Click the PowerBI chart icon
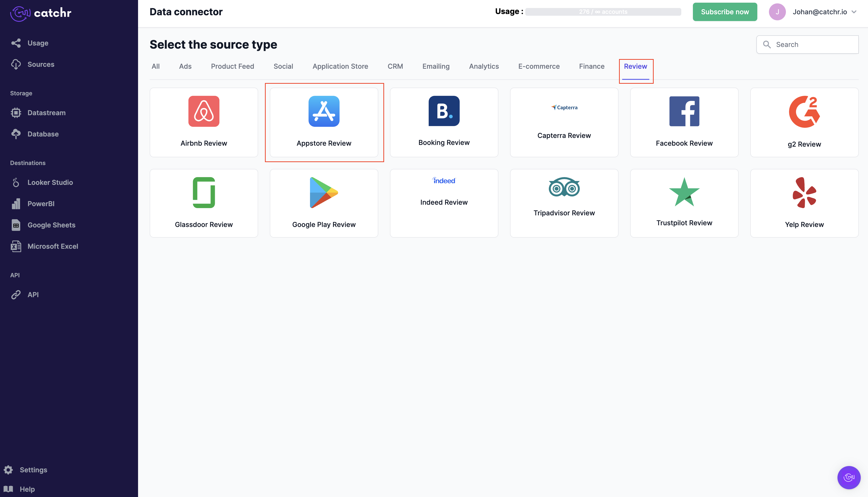 click(16, 203)
